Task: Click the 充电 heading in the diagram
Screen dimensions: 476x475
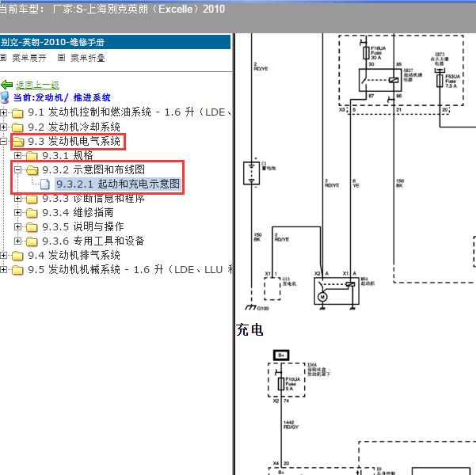Action: click(x=249, y=330)
